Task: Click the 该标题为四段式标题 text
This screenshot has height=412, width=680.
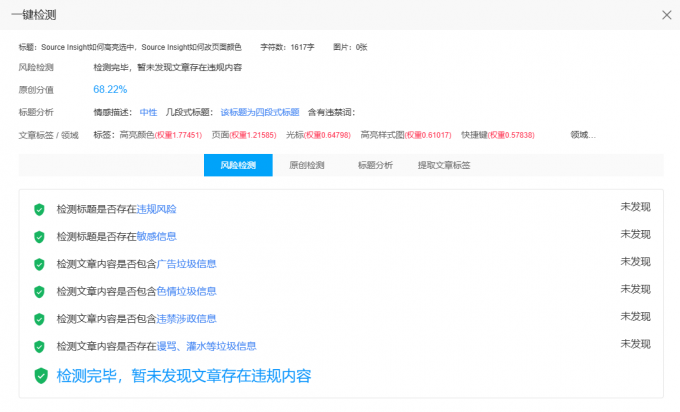Action: [x=260, y=112]
